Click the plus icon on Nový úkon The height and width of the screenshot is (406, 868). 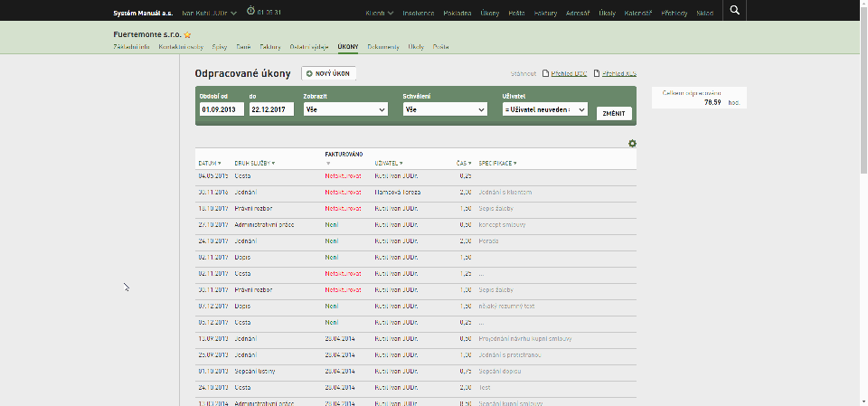[309, 73]
